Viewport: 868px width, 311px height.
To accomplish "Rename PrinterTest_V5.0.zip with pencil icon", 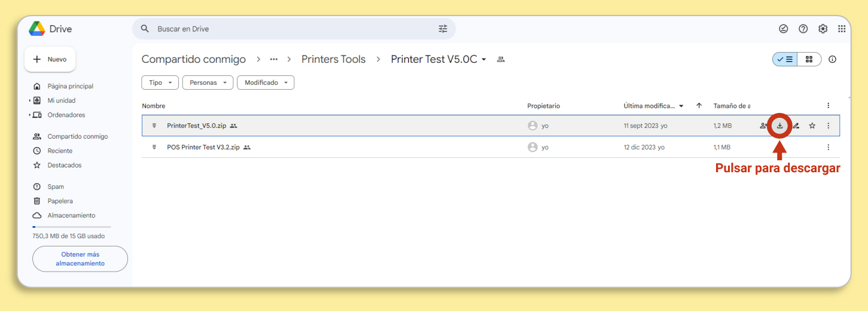I will click(796, 126).
